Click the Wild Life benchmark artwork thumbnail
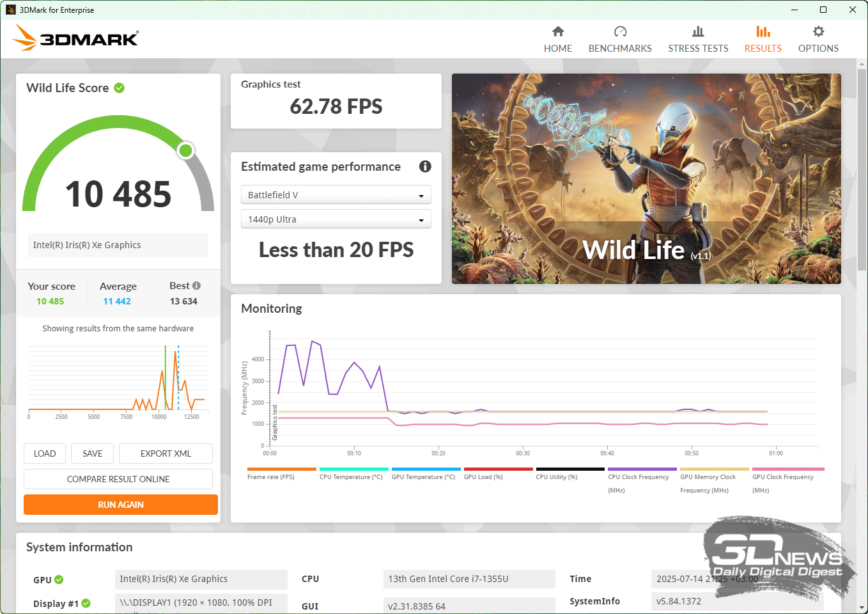 (646, 178)
